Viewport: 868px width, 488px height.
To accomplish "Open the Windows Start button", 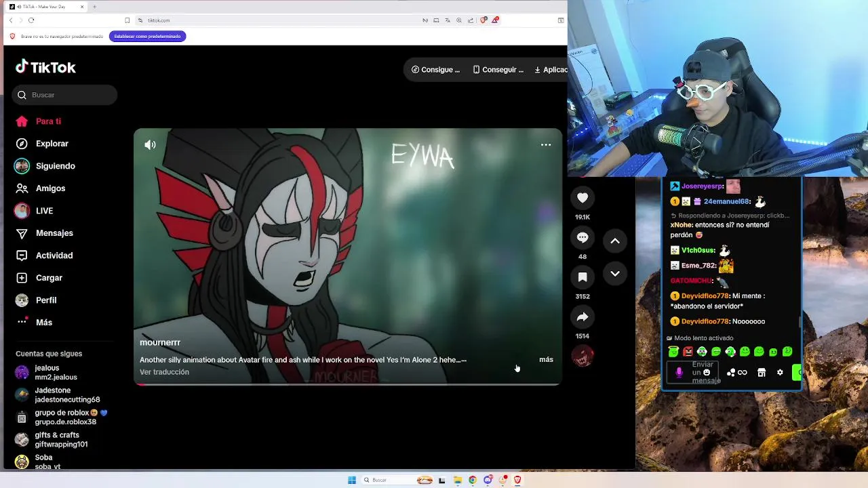I will click(x=352, y=480).
